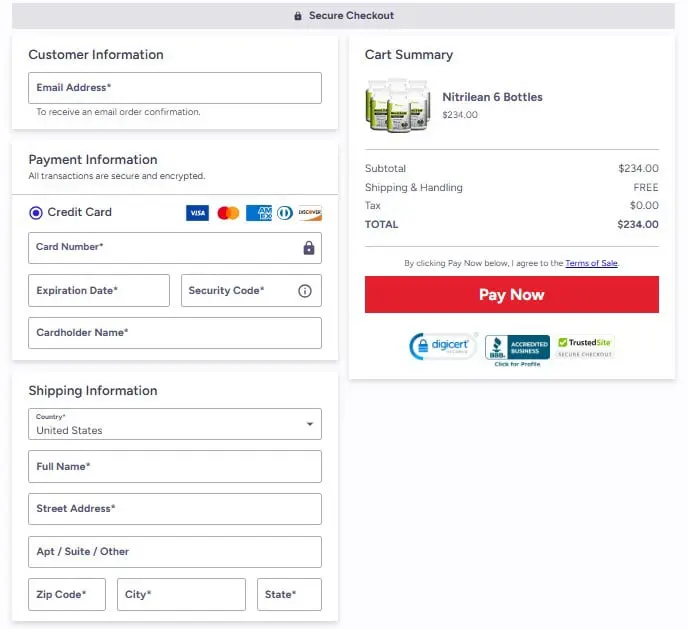Focus the State field
Image resolution: width=688 pixels, height=629 pixels.
point(289,594)
